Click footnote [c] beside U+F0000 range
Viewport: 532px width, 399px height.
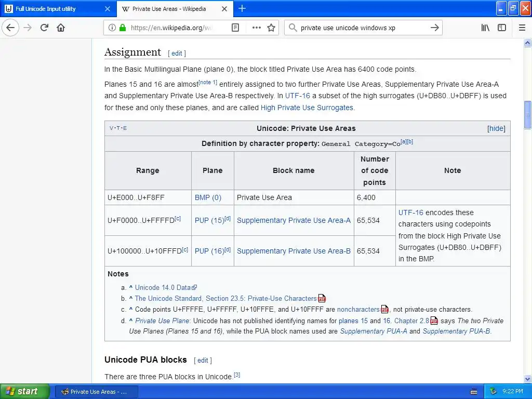coord(178,219)
